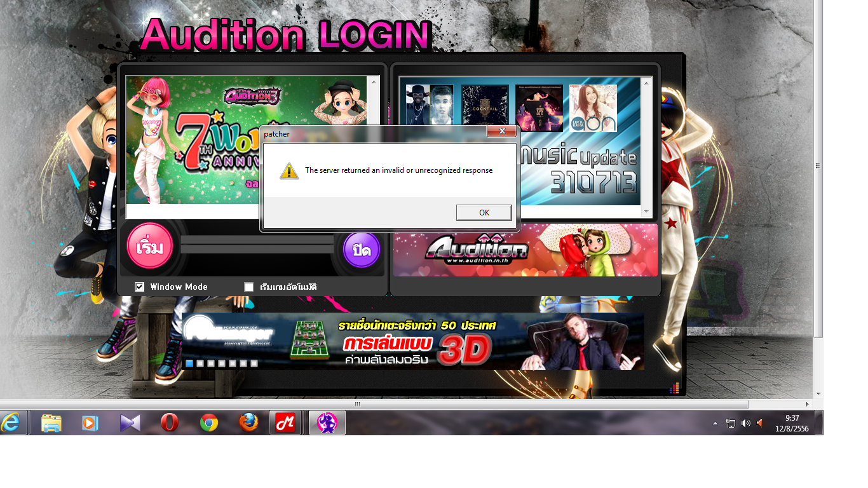Open the two-men album cover thumbnail
Screen dimensions: 868x488
(x=430, y=105)
